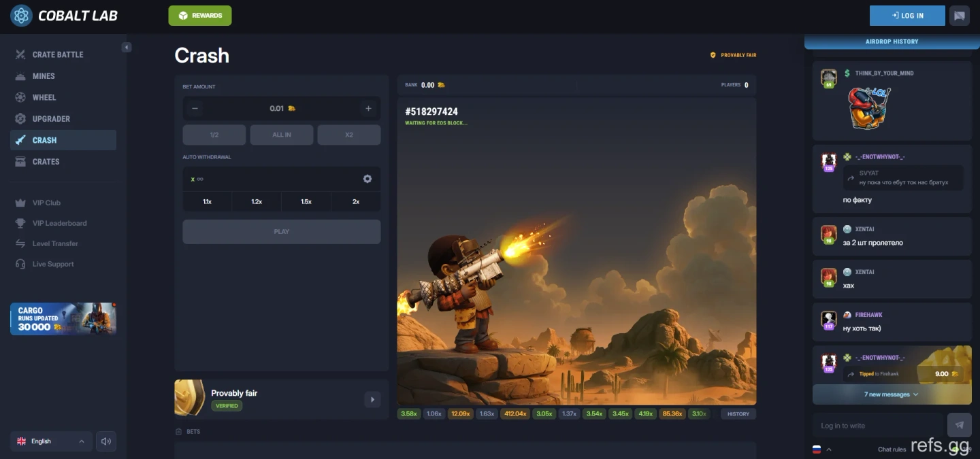Image resolution: width=980 pixels, height=459 pixels.
Task: Open auto withdrawal settings gear
Action: pos(367,179)
